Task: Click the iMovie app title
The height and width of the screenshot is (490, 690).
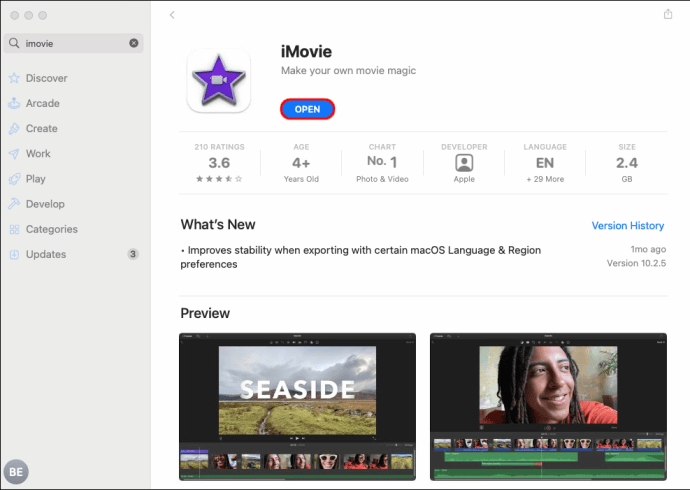Action: tap(306, 51)
